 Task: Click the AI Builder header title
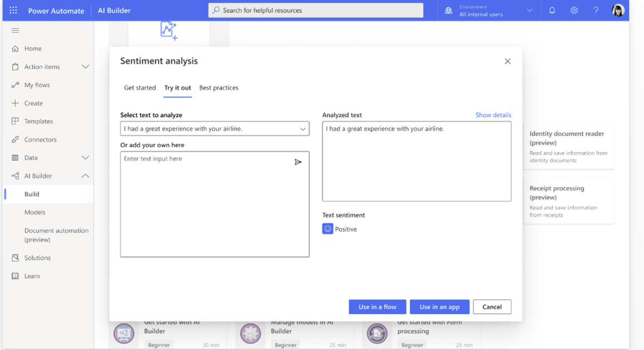pos(114,10)
